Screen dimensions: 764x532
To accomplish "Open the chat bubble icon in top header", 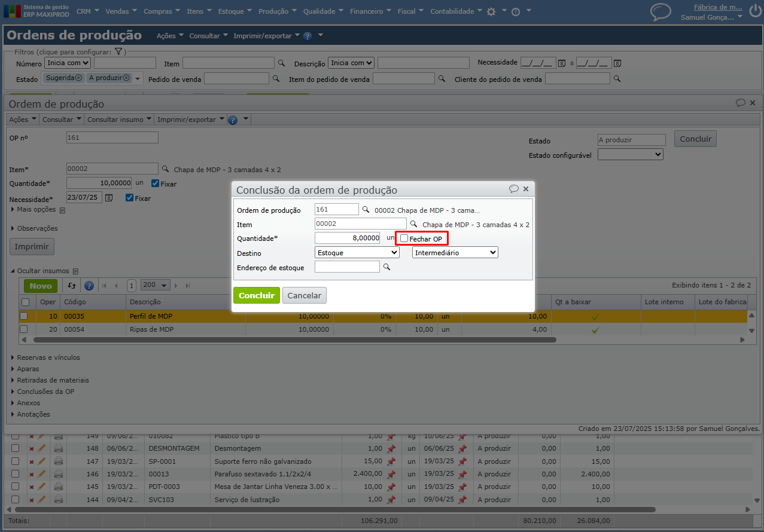I will click(x=660, y=12).
